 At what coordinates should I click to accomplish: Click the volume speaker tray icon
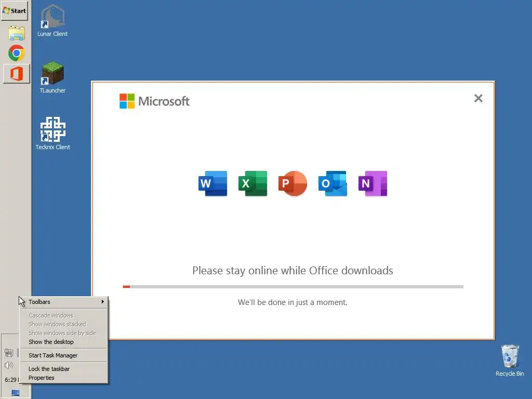9,365
